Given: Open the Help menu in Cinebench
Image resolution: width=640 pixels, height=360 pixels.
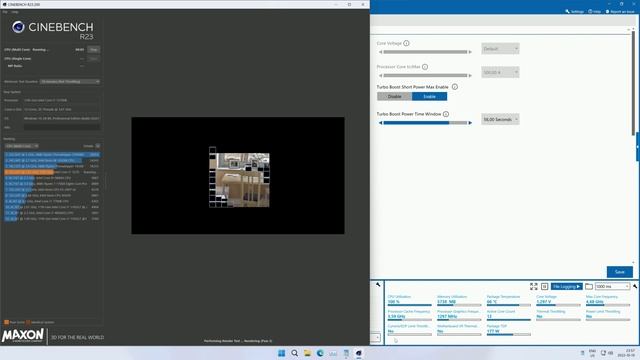Looking at the screenshot, I should [x=15, y=12].
